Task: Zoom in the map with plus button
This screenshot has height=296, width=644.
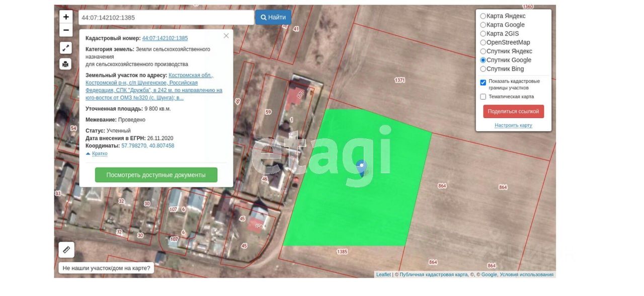Action: [x=66, y=17]
